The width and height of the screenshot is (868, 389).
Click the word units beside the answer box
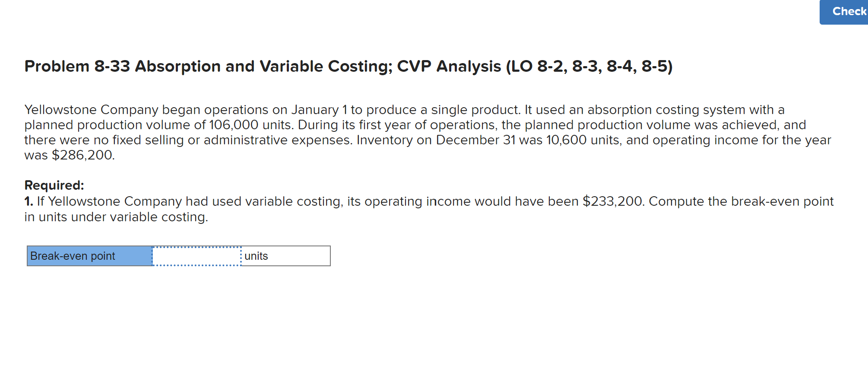click(x=256, y=256)
